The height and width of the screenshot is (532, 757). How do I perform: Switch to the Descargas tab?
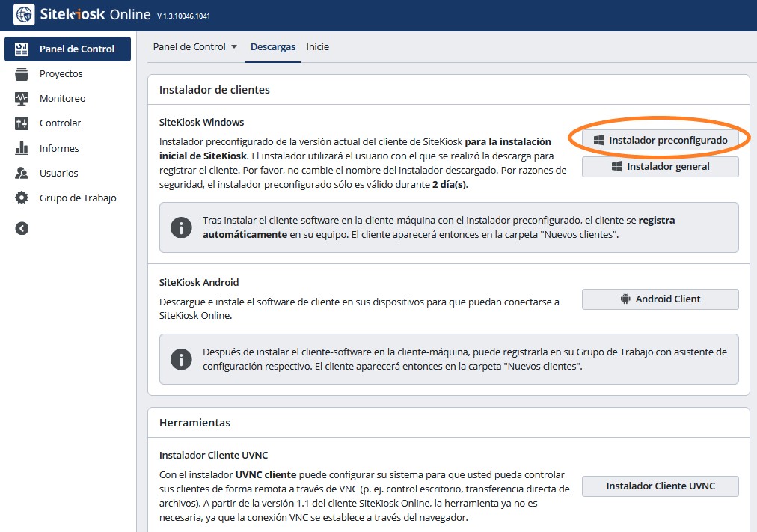[x=273, y=47]
